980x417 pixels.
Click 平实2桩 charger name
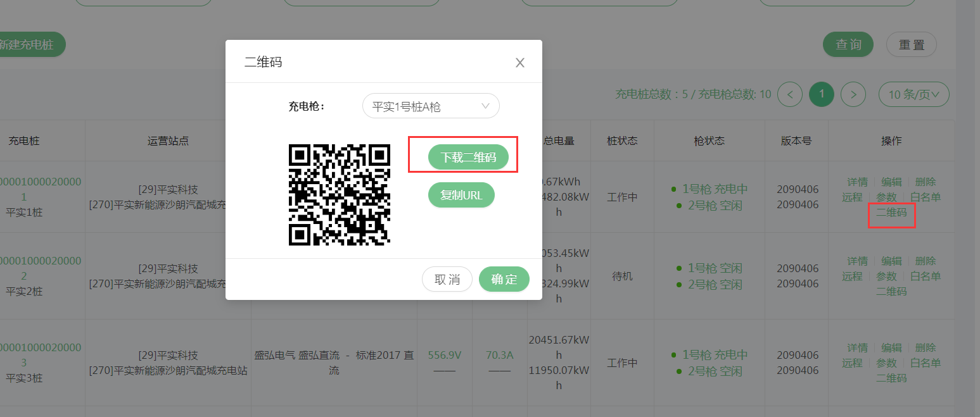click(24, 291)
